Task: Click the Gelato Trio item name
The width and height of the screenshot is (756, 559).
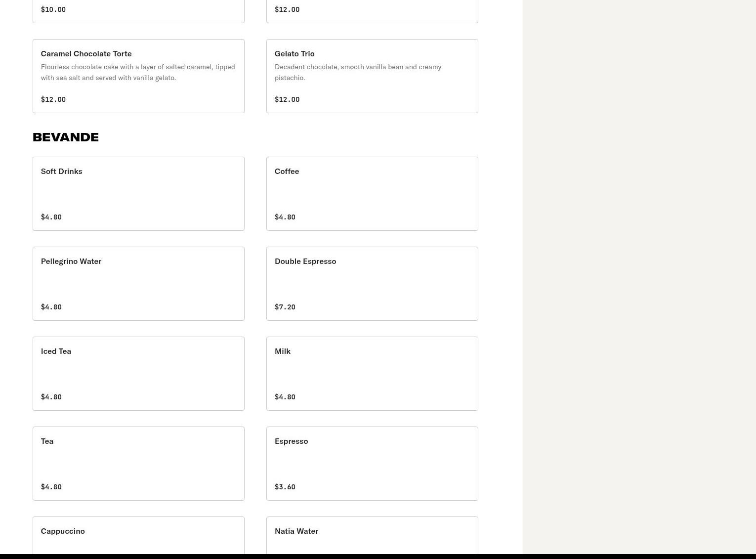Action: pos(294,53)
